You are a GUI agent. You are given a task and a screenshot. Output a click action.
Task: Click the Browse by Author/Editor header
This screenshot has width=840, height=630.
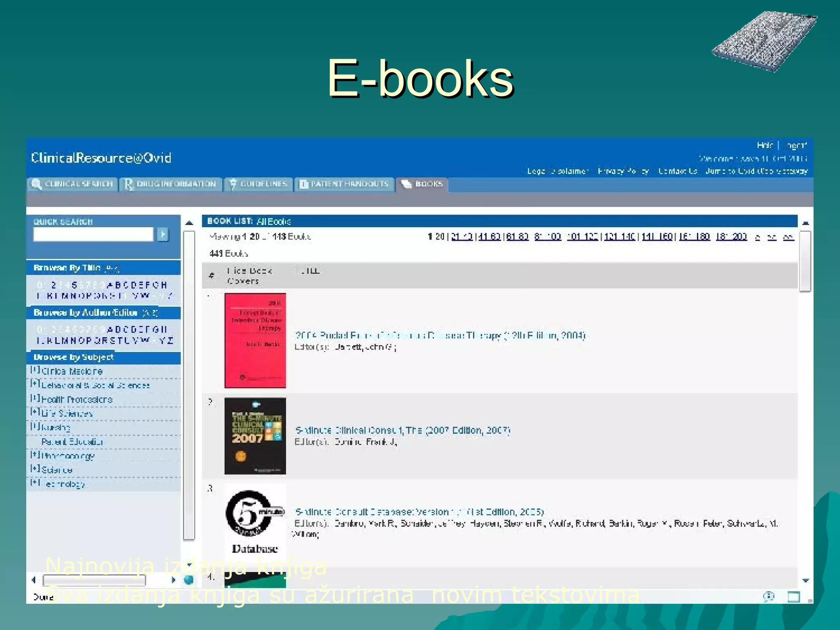point(103,313)
